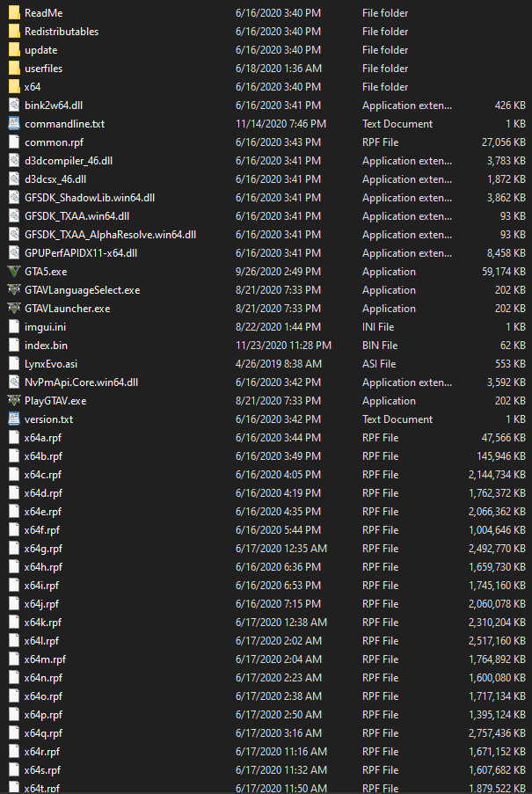
Task: Select the 27,056 KB size value
Action: 504,142
